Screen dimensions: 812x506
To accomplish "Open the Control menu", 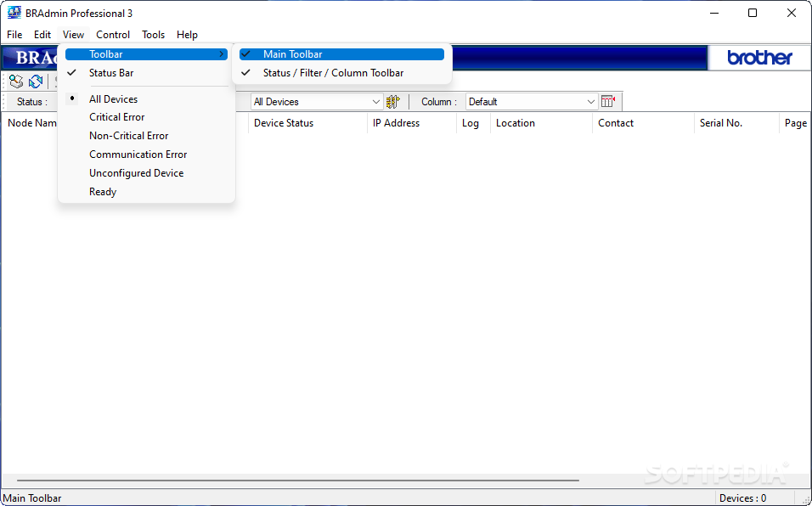I will [113, 35].
